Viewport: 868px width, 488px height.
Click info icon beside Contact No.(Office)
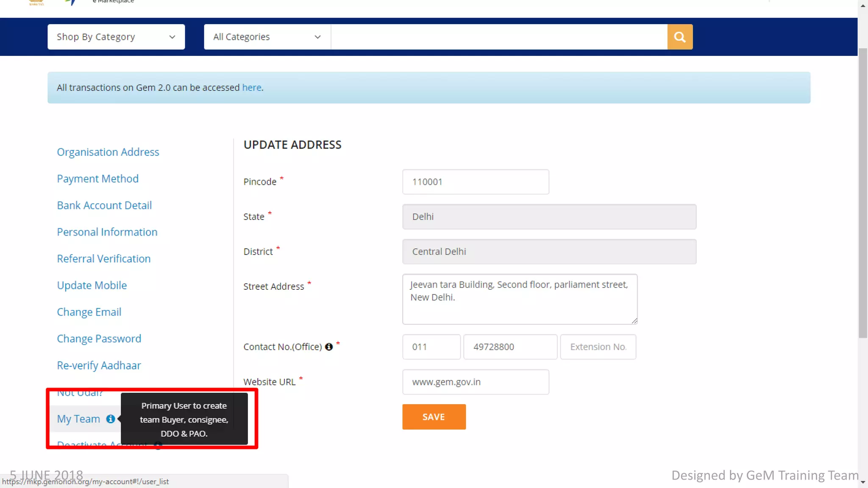tap(329, 347)
